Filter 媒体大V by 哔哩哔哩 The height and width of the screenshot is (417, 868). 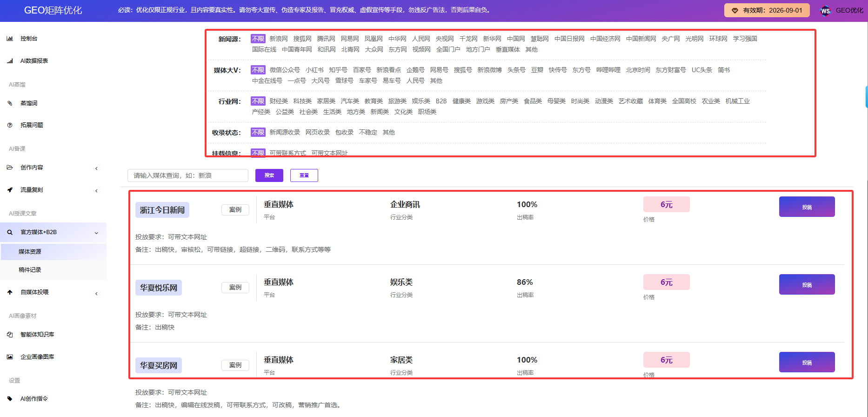tap(608, 70)
